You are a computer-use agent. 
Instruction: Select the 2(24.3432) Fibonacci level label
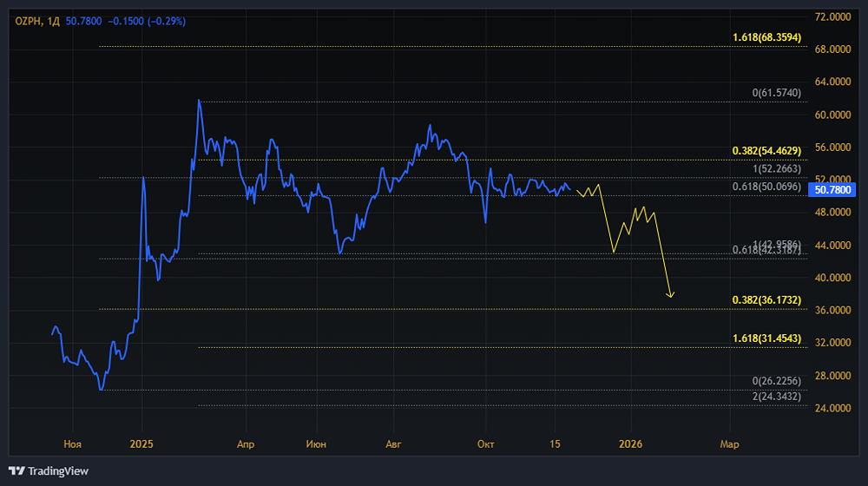pos(776,397)
